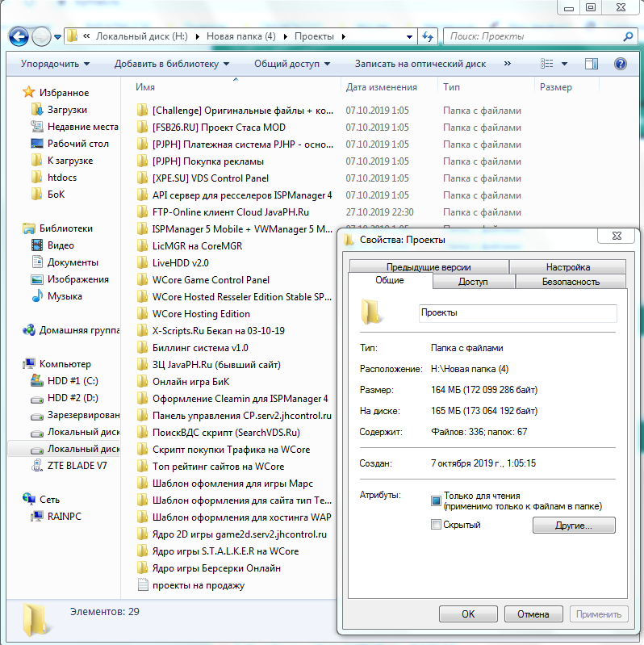Toggle the preview pane icon

click(x=592, y=64)
